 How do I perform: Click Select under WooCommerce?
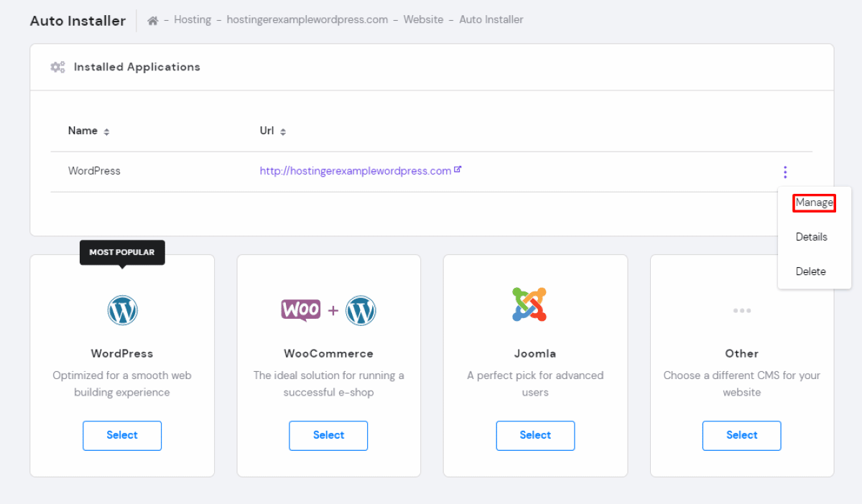[328, 435]
